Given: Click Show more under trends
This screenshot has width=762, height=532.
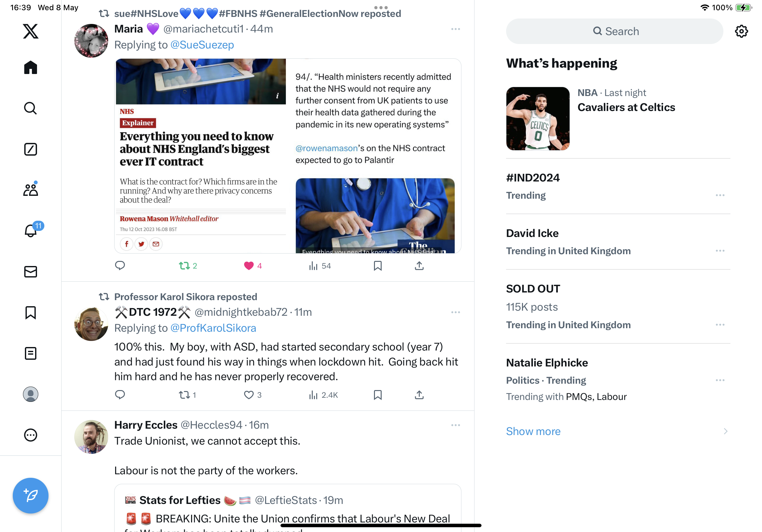Looking at the screenshot, I should 533,431.
